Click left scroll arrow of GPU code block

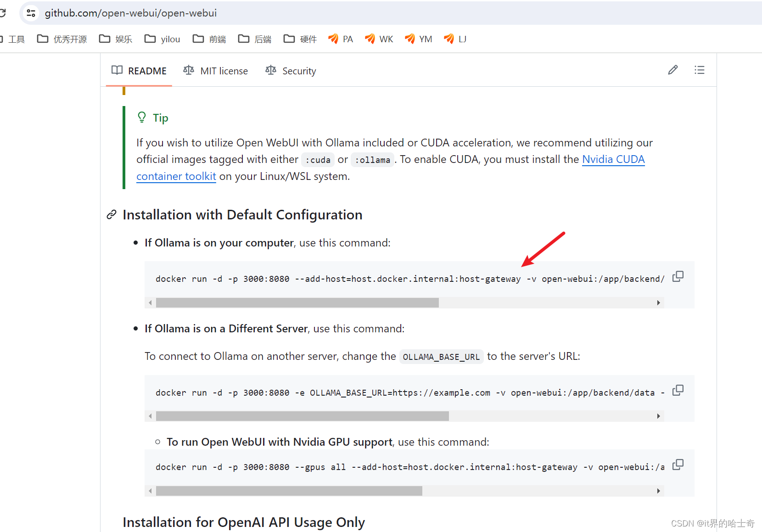150,491
